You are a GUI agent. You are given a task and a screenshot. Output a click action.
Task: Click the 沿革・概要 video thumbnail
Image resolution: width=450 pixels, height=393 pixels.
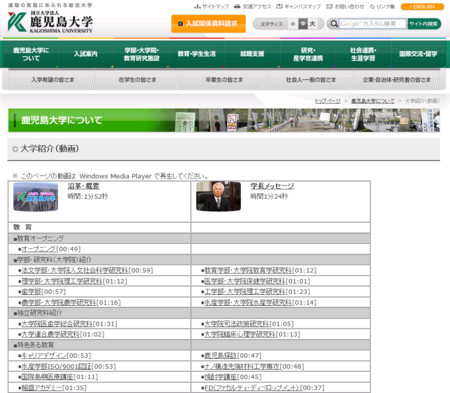35,197
